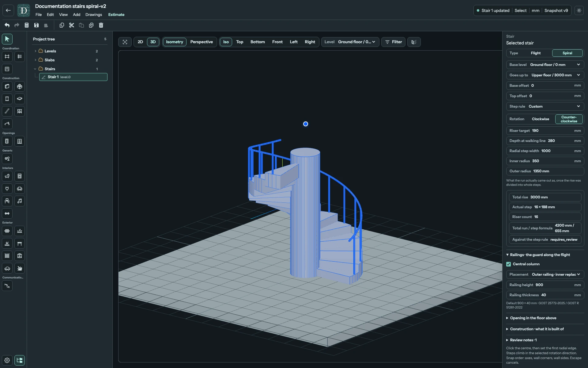
Task: Open the settings gear at bottom left
Action: click(x=7, y=360)
